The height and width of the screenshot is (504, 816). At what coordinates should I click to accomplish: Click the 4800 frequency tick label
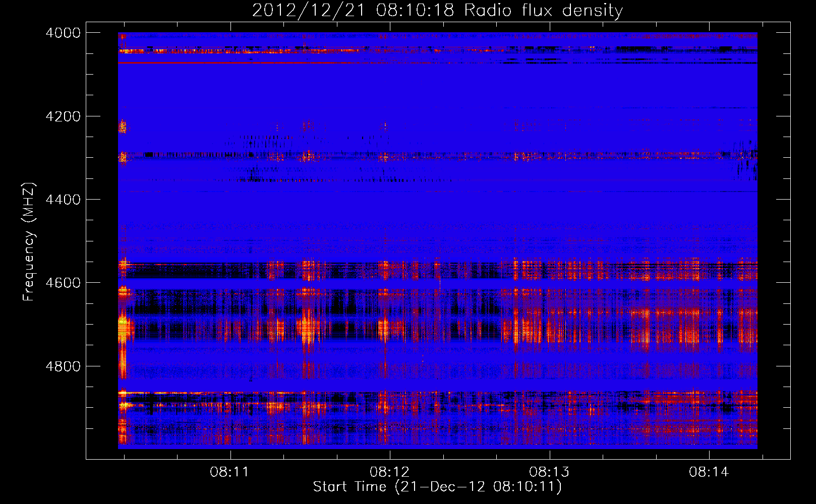pyautogui.click(x=63, y=366)
